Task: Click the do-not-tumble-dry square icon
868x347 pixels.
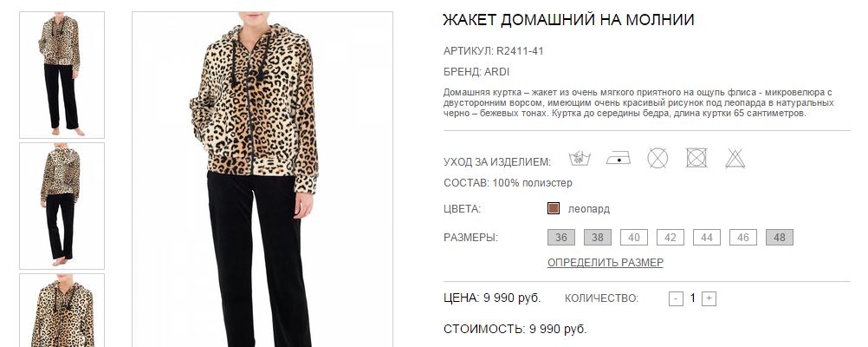Action: pyautogui.click(x=696, y=158)
